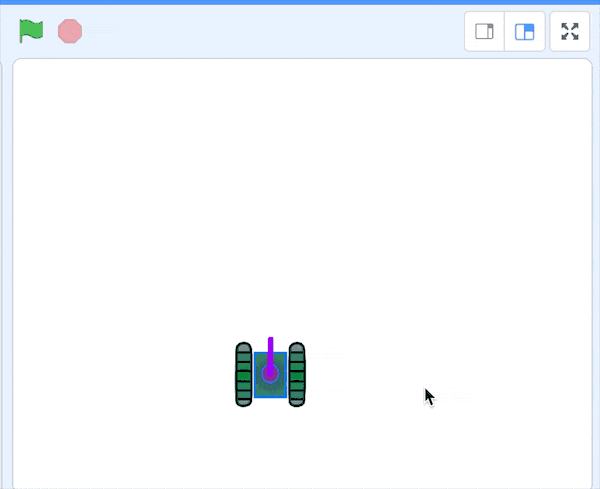
Task: Click the green flag to start
Action: click(31, 31)
